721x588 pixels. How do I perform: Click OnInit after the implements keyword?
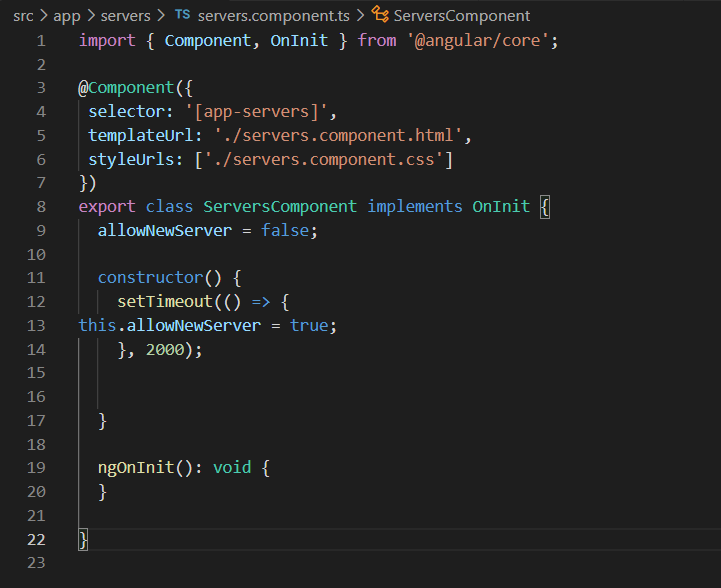click(501, 206)
